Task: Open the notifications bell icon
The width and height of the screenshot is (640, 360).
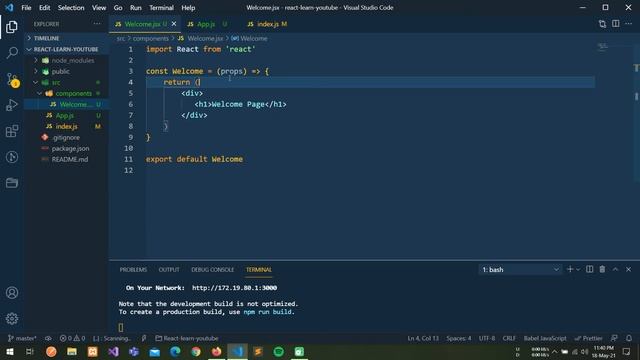Action: (x=629, y=338)
